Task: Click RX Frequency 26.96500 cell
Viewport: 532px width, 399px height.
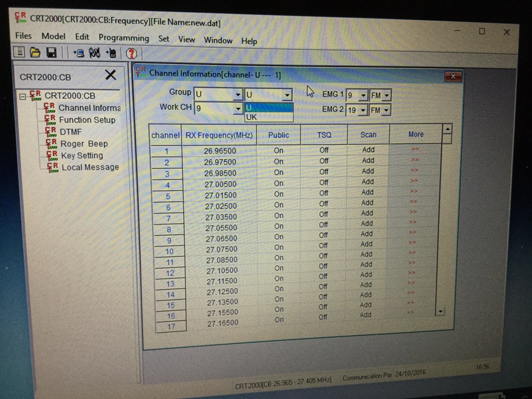Action: coord(220,151)
